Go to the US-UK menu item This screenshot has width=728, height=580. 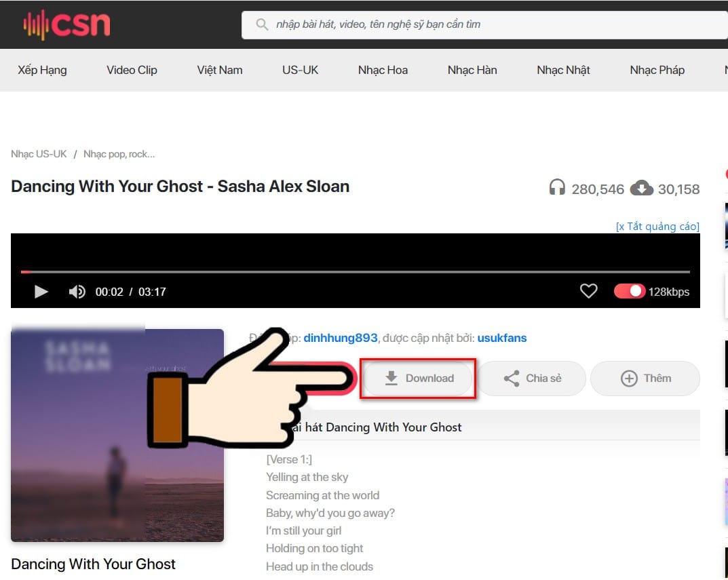coord(300,70)
